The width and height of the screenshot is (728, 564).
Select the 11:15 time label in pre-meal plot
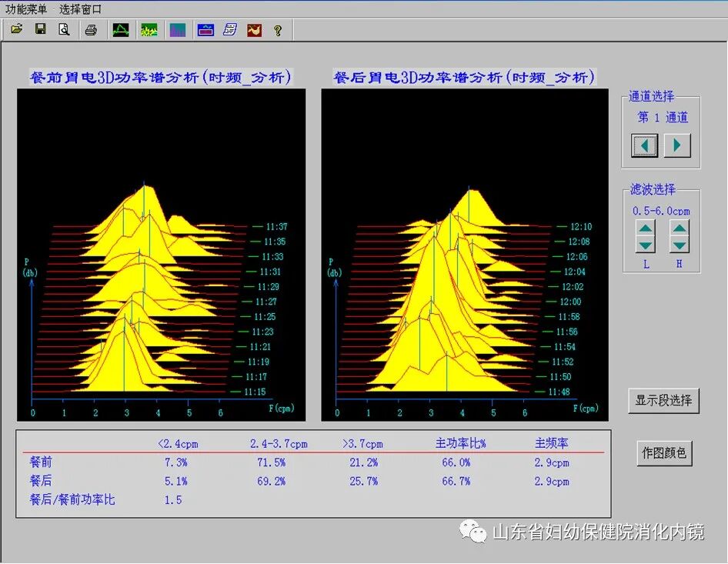[255, 392]
